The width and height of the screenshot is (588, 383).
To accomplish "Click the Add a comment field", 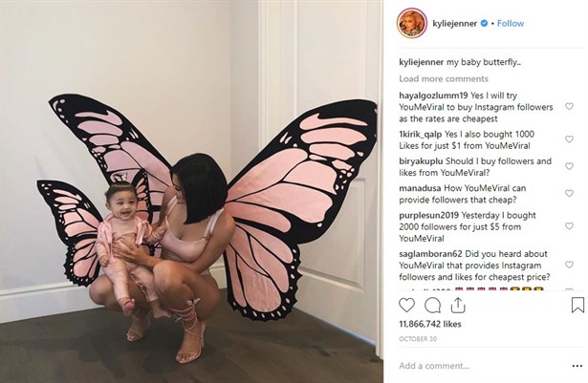I will [x=482, y=366].
